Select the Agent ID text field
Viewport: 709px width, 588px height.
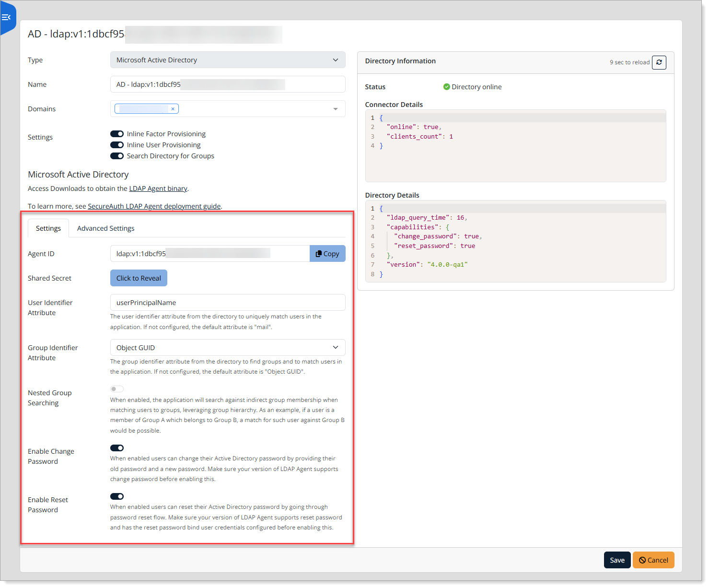click(x=210, y=254)
